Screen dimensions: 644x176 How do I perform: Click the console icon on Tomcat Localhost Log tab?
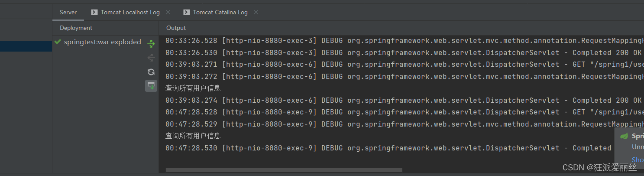[94, 12]
